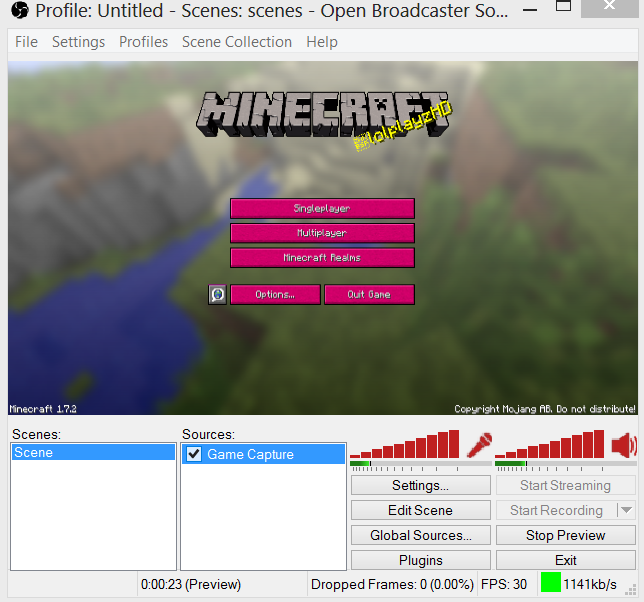
Task: Toggle the Game Capture source checkbox
Action: click(194, 454)
